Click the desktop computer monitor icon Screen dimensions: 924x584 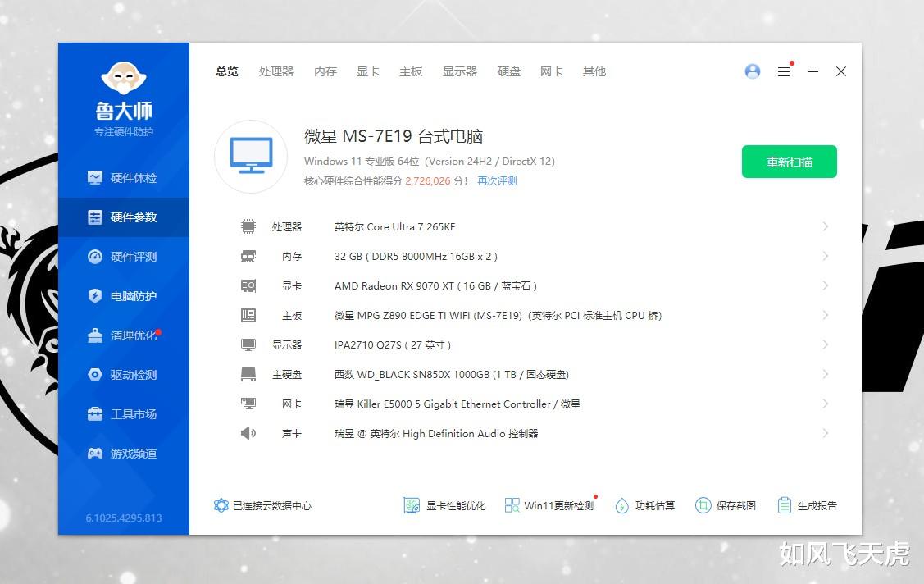click(x=251, y=156)
